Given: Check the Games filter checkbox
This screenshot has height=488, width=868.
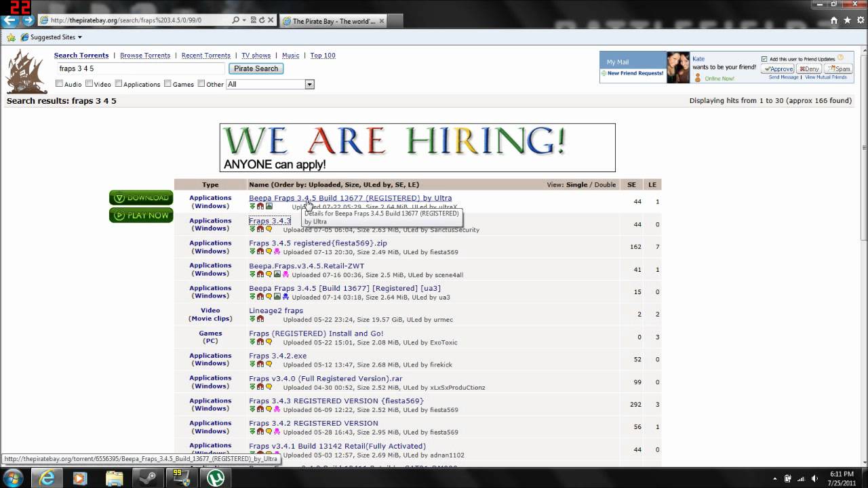Looking at the screenshot, I should (x=167, y=84).
